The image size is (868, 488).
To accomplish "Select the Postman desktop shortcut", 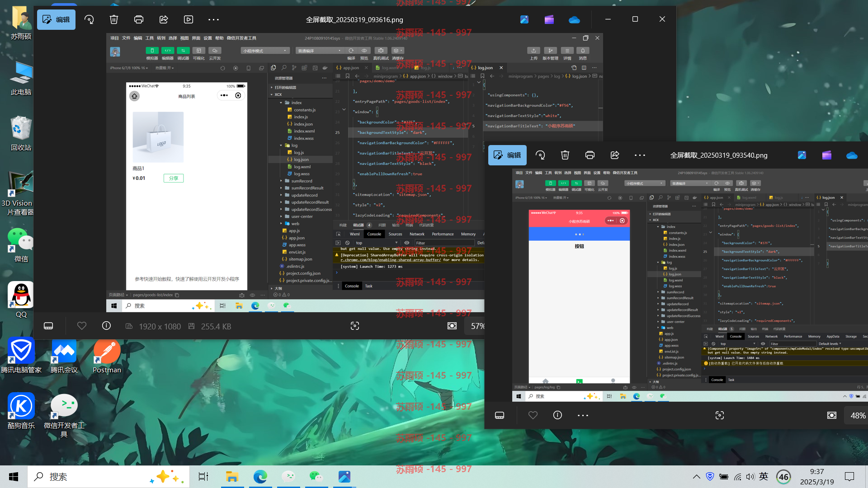I will [x=107, y=356].
